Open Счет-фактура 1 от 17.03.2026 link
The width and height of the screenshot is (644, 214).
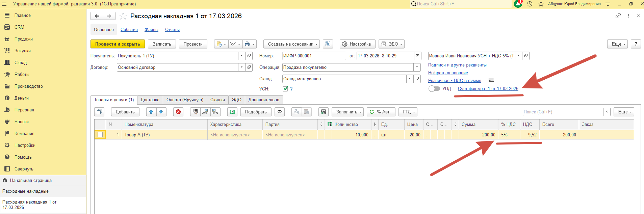[488, 89]
